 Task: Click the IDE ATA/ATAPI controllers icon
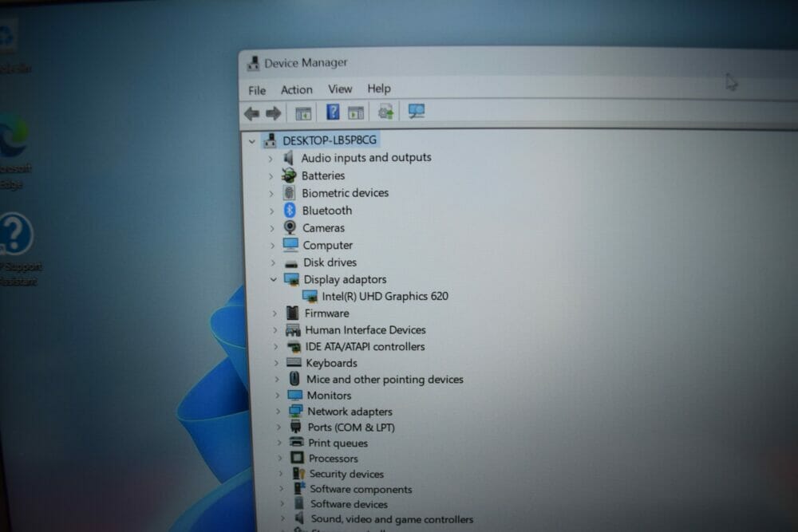(294, 347)
